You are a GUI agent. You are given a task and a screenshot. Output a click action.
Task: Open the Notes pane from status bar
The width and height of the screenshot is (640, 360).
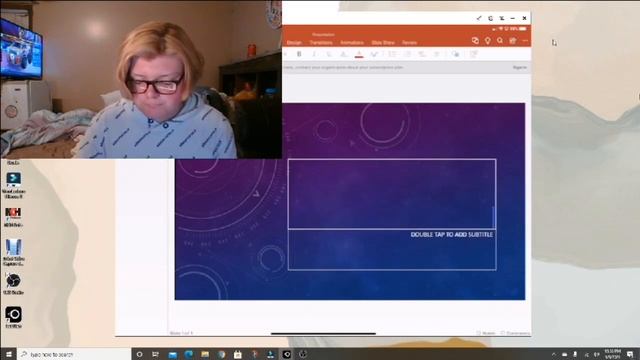coord(486,333)
